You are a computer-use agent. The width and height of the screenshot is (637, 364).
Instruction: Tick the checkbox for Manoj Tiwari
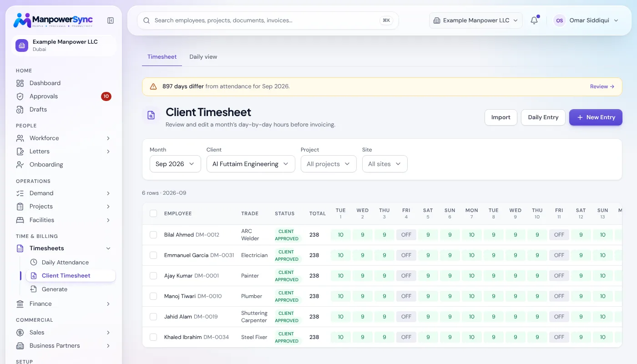pyautogui.click(x=153, y=296)
